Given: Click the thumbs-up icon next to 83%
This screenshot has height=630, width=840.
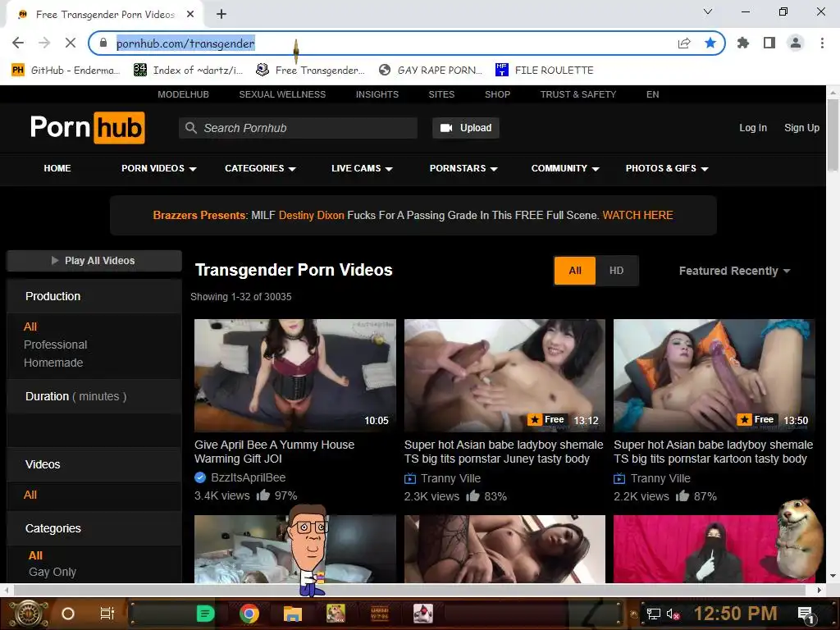Looking at the screenshot, I should coord(472,495).
